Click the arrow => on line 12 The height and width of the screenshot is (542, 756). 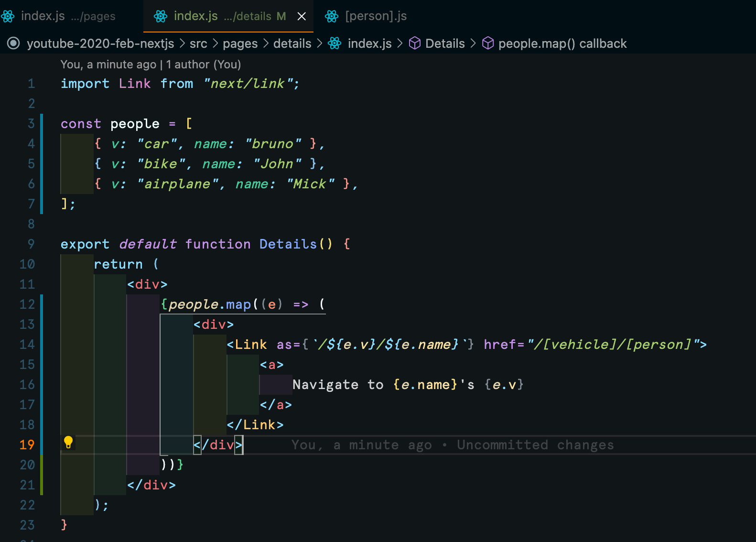(301, 304)
